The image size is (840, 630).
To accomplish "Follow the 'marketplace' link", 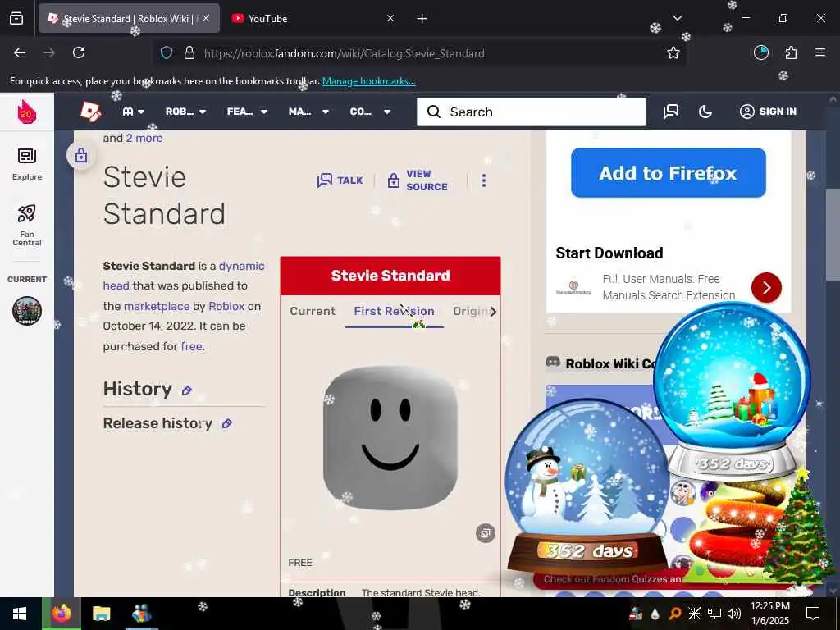I will coord(157,306).
